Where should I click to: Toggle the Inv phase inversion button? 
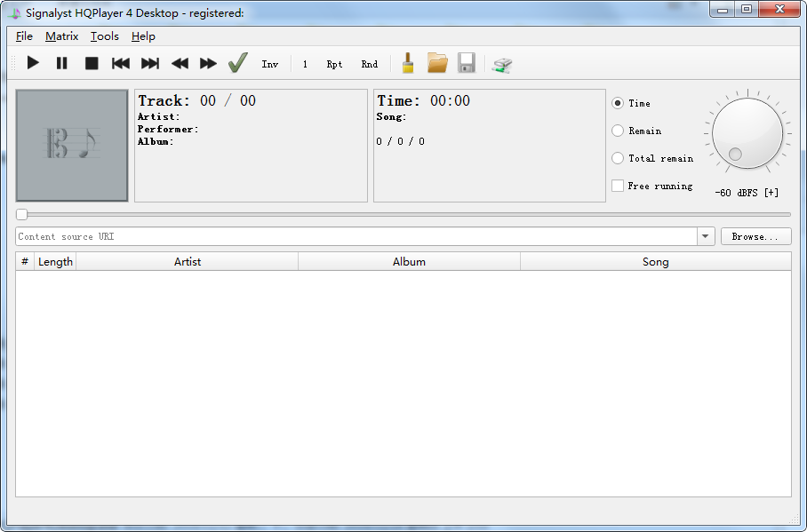[269, 64]
